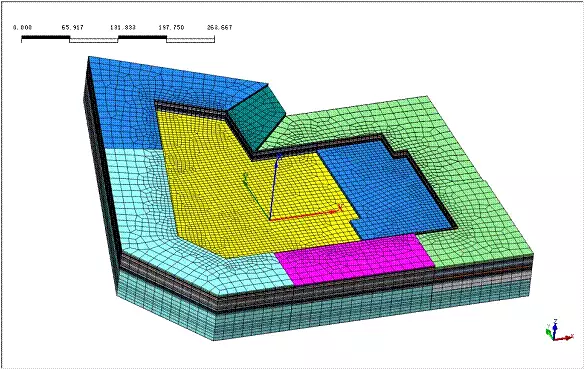Click the green Y axis marker

pyautogui.click(x=245, y=177)
